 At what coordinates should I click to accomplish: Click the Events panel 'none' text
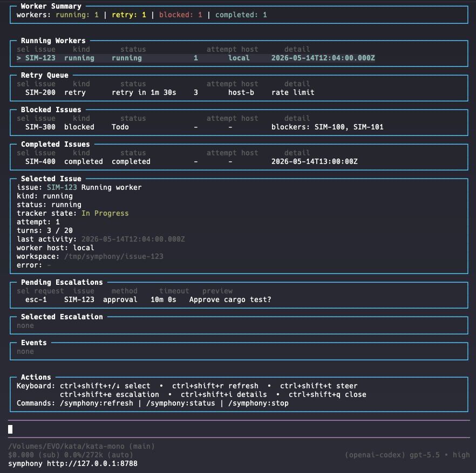(x=25, y=352)
